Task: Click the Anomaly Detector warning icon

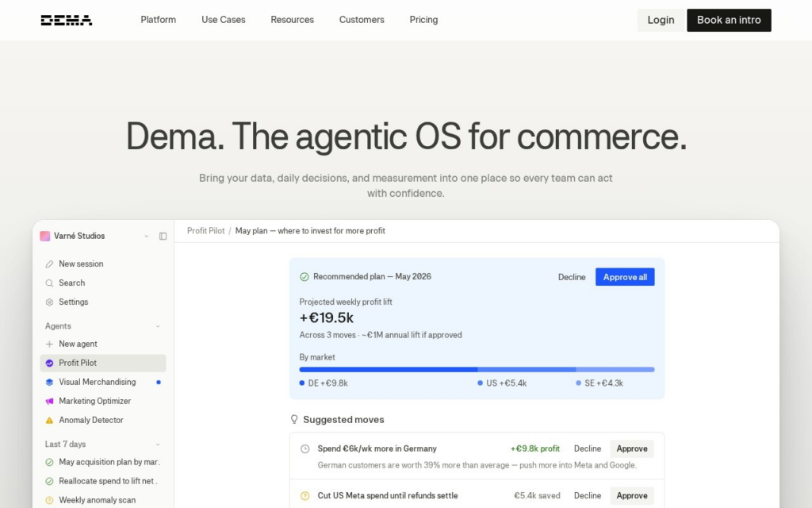Action: pyautogui.click(x=49, y=421)
